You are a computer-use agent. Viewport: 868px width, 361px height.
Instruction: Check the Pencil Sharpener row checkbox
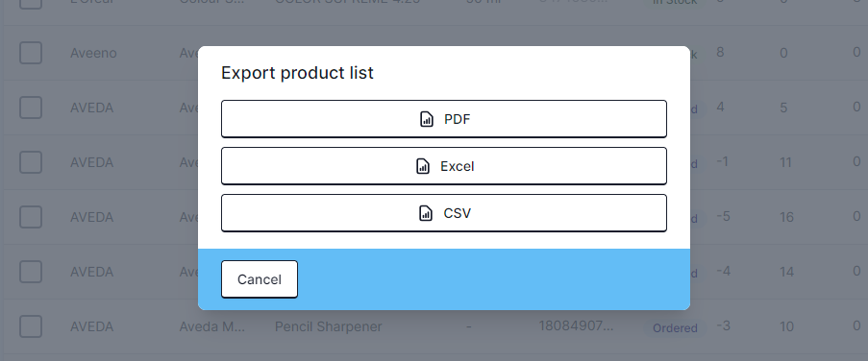coord(31,326)
